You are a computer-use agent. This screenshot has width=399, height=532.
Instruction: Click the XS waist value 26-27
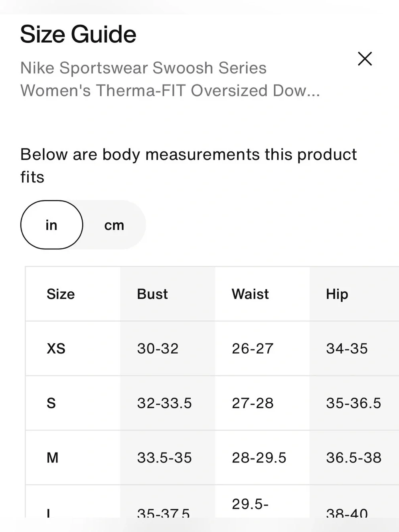click(x=253, y=348)
